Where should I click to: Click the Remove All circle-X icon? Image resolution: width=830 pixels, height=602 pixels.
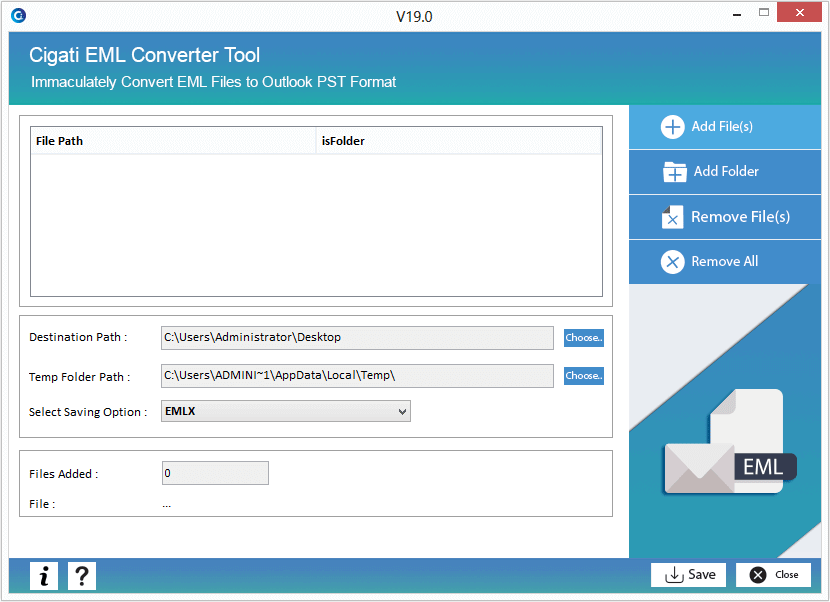click(672, 262)
